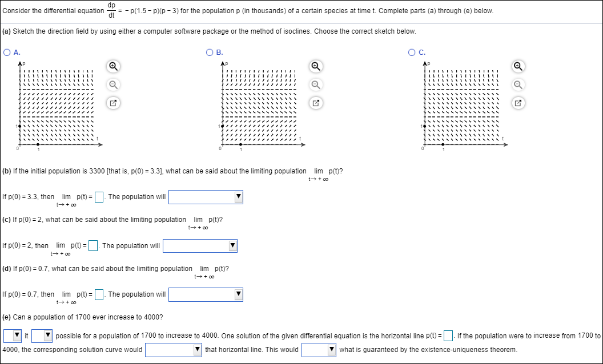Click the zoom-out magnifier icon for sketch B

tap(315, 84)
